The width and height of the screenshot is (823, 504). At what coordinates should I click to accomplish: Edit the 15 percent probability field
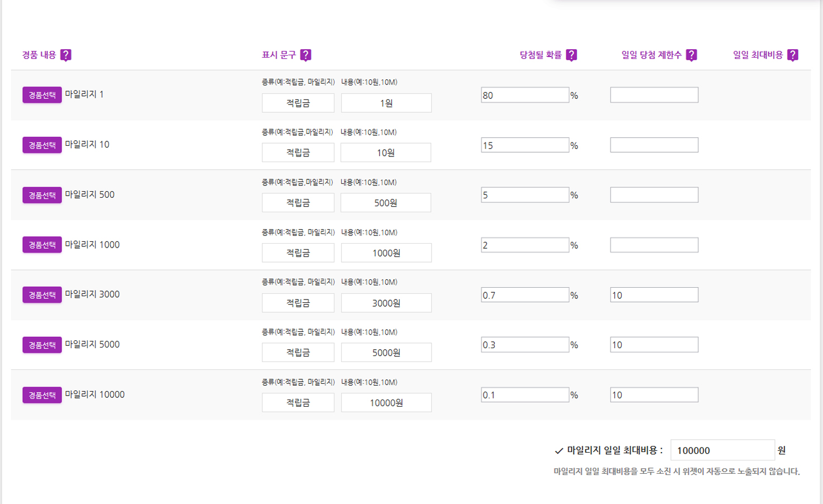click(x=524, y=145)
